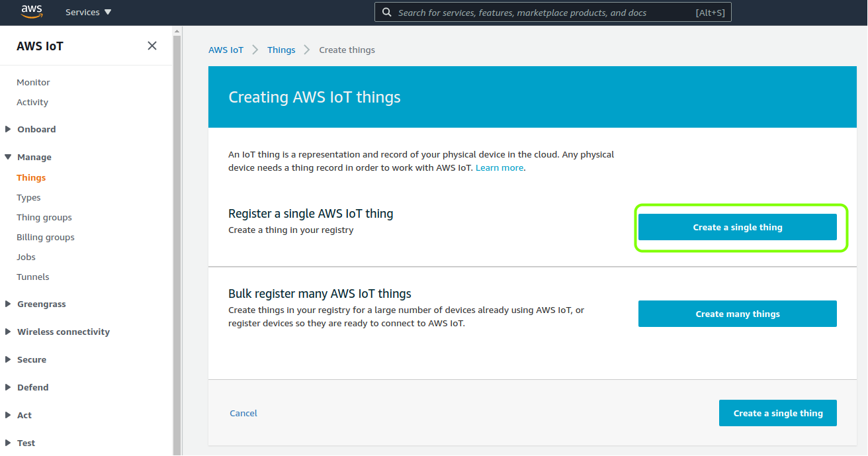Click the Create things breadcrumb text
The height and width of the screenshot is (456, 868).
[347, 50]
